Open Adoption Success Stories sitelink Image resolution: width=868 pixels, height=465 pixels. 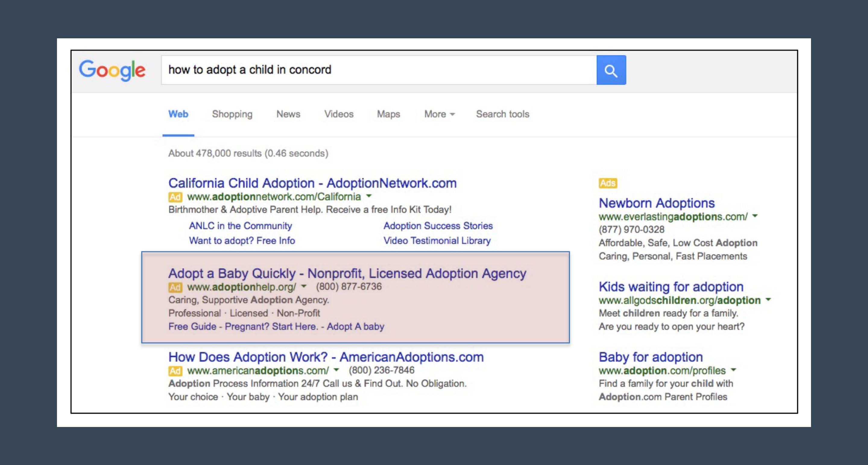tap(438, 226)
